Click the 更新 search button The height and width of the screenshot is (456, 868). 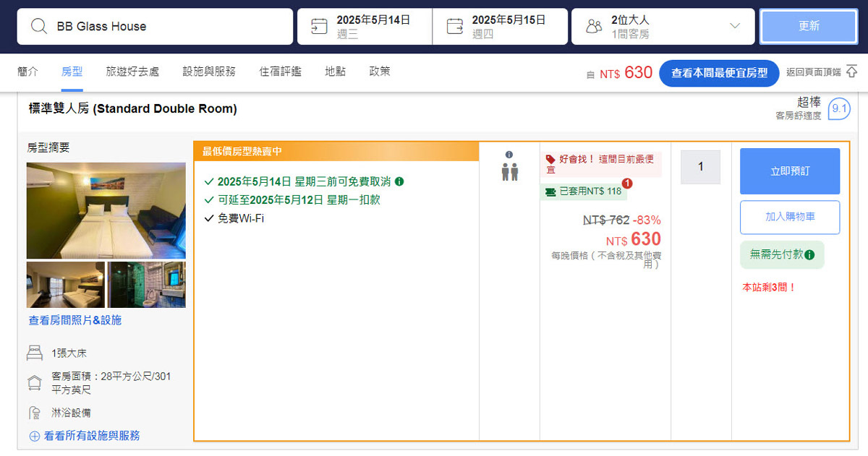(809, 26)
